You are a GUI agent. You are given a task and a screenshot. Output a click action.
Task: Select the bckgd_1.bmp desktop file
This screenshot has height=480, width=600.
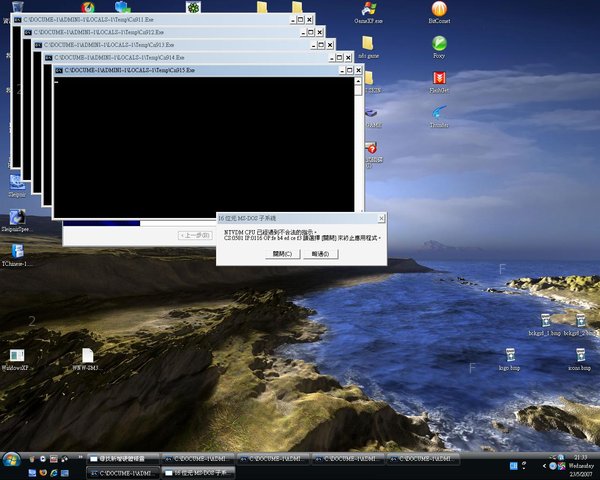click(x=544, y=325)
